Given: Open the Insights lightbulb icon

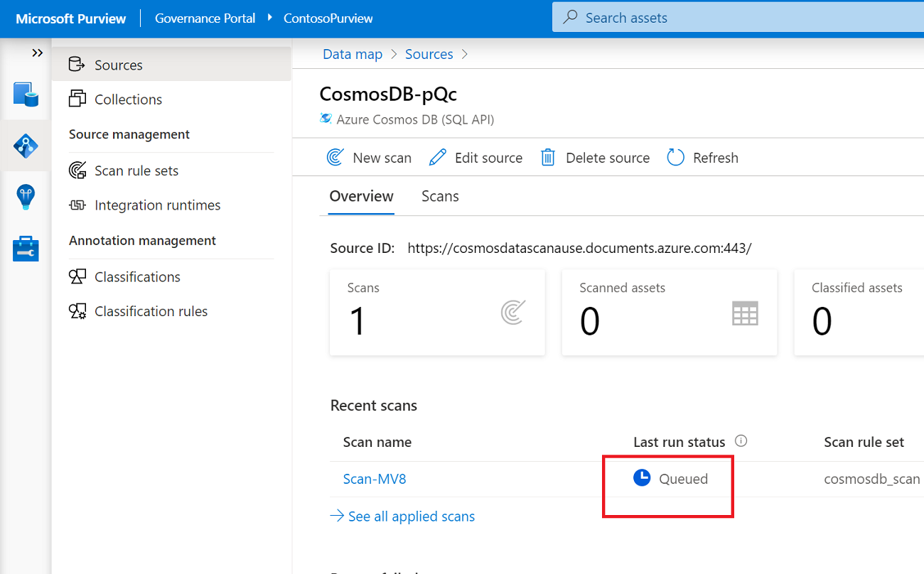Looking at the screenshot, I should pos(26,197).
